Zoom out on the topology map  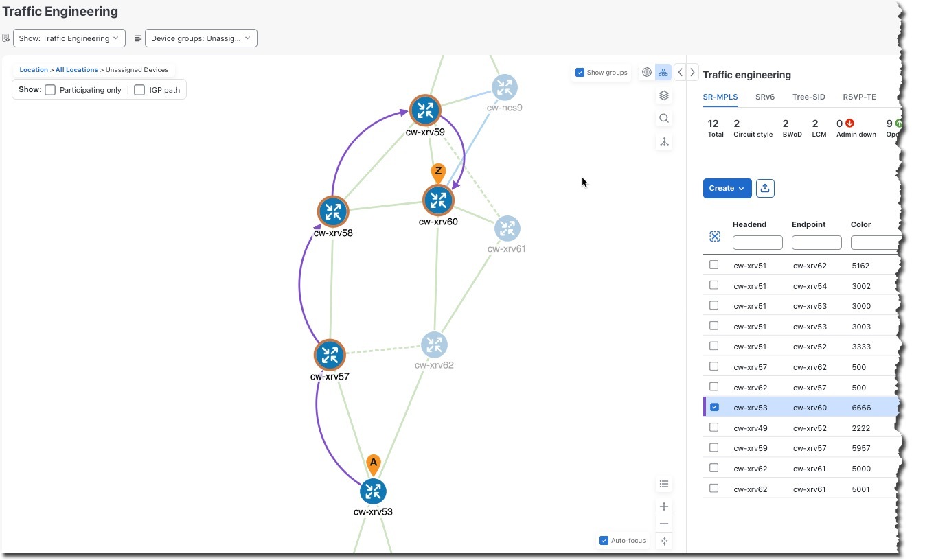click(x=663, y=523)
